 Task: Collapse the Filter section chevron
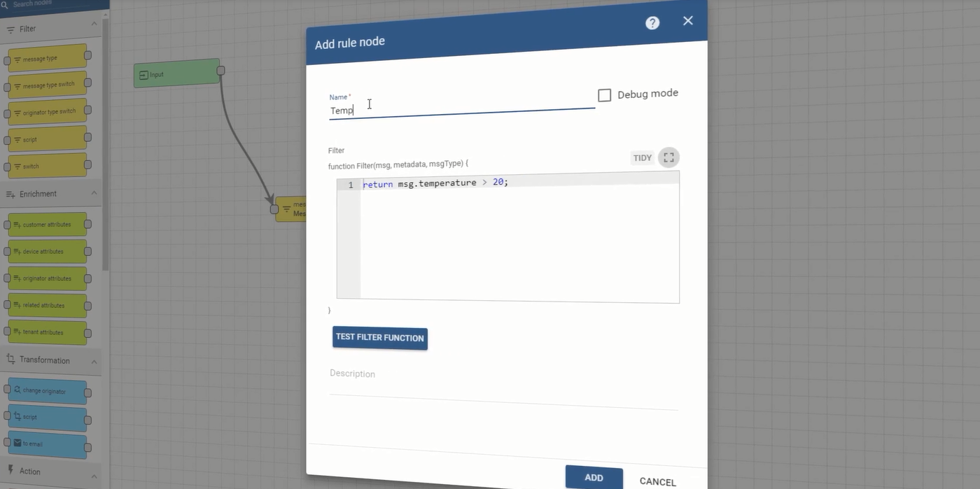(x=94, y=24)
